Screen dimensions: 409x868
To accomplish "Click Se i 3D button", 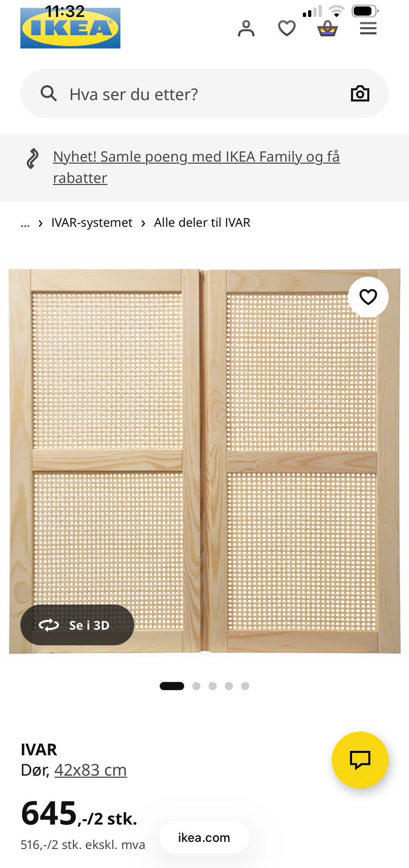I will 77,625.
